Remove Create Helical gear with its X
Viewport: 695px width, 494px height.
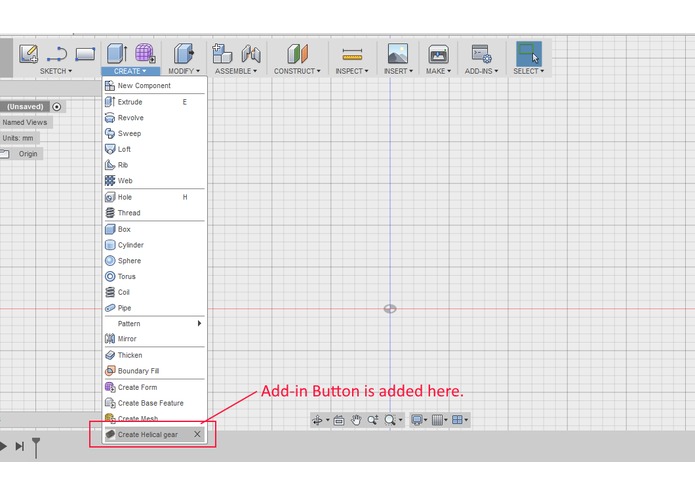198,434
